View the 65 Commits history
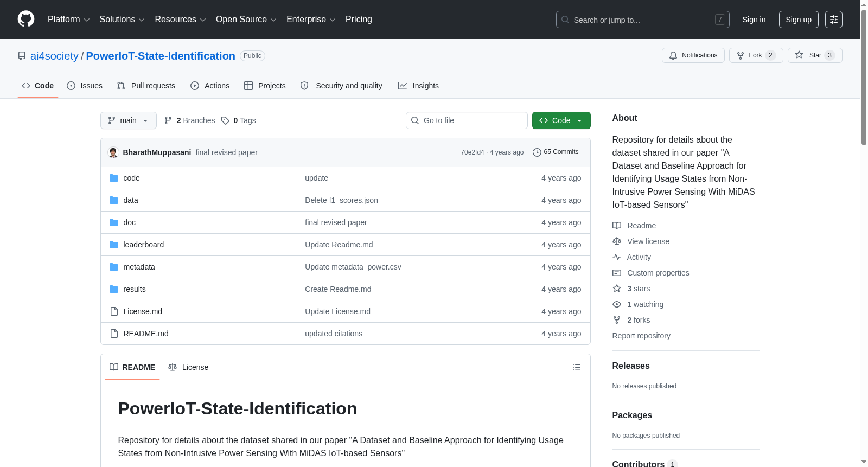 pyautogui.click(x=556, y=152)
